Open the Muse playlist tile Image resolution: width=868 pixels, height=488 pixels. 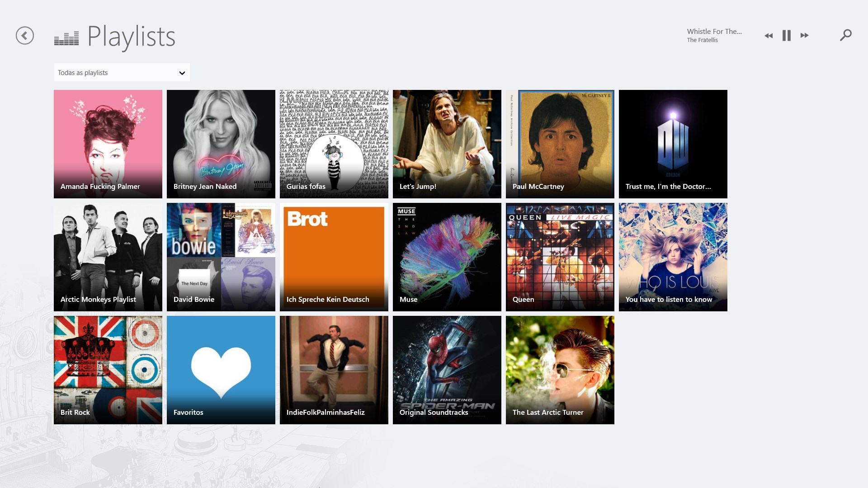(x=447, y=257)
